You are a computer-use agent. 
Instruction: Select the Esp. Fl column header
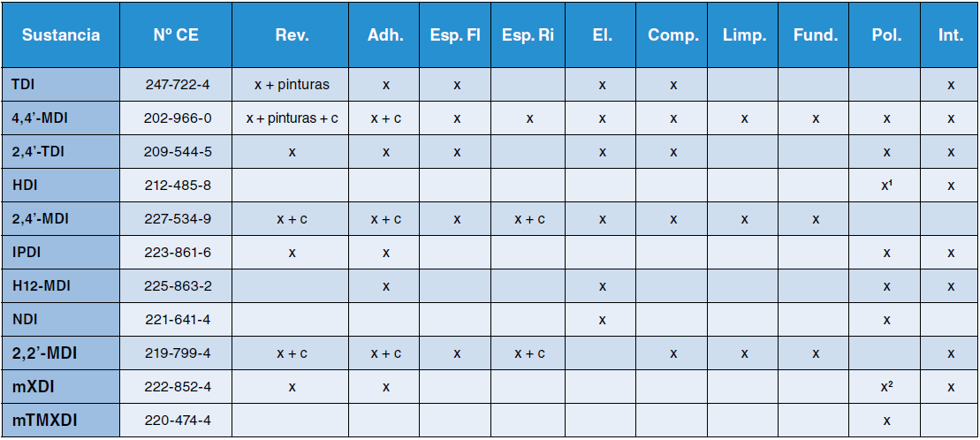tap(456, 35)
